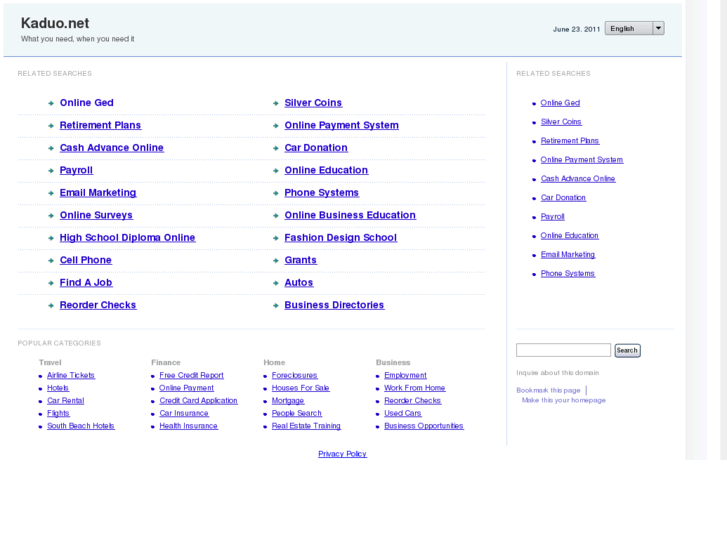The width and height of the screenshot is (727, 545).
Task: Open the Online Business Education link
Action: click(350, 215)
